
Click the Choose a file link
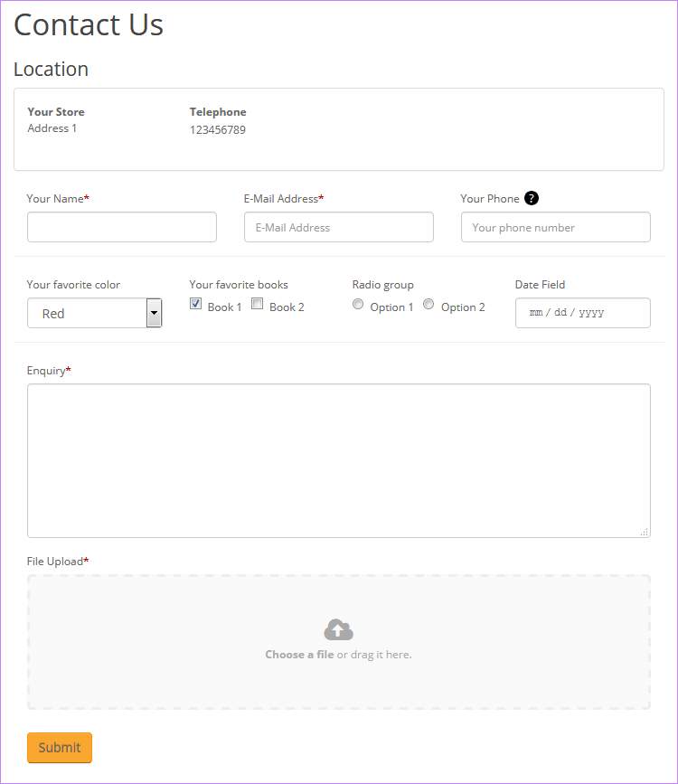point(299,655)
